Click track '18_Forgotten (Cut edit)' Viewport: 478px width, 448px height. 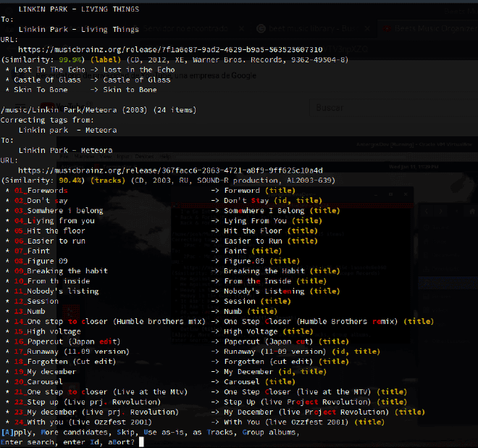click(x=65, y=362)
